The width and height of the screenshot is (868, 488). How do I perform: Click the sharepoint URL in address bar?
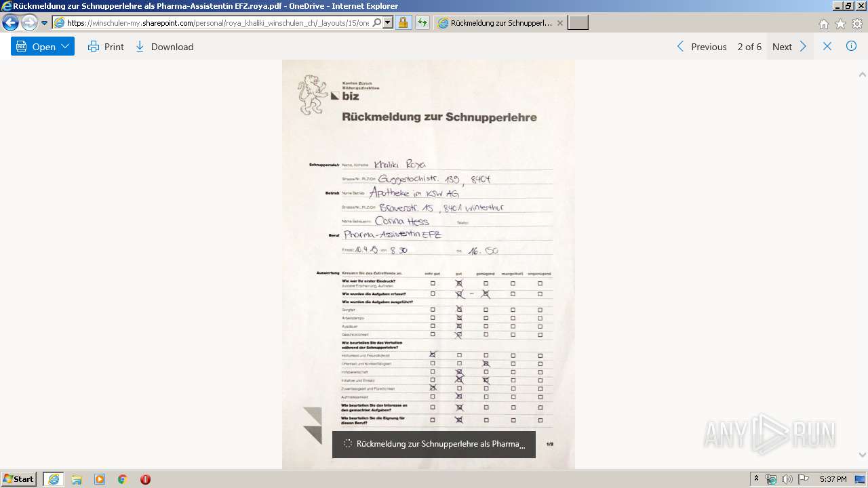point(218,22)
